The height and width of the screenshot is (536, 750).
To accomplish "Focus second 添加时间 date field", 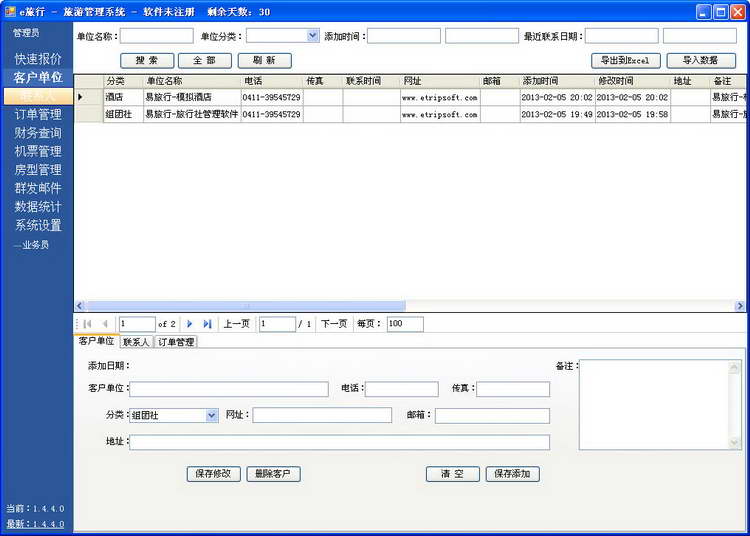I will coord(482,36).
